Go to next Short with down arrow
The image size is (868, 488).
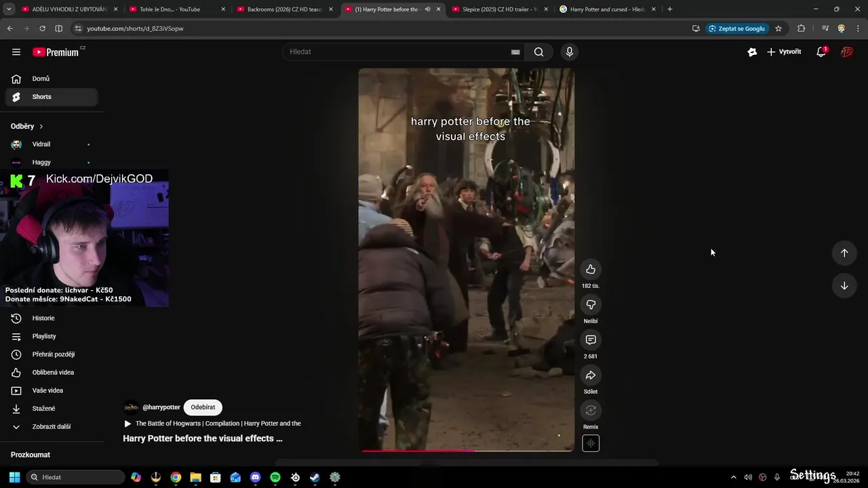[844, 285]
